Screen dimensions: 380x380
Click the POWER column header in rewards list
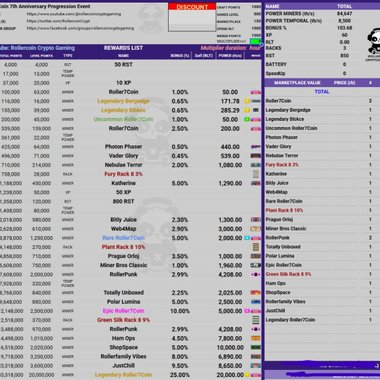[230, 56]
